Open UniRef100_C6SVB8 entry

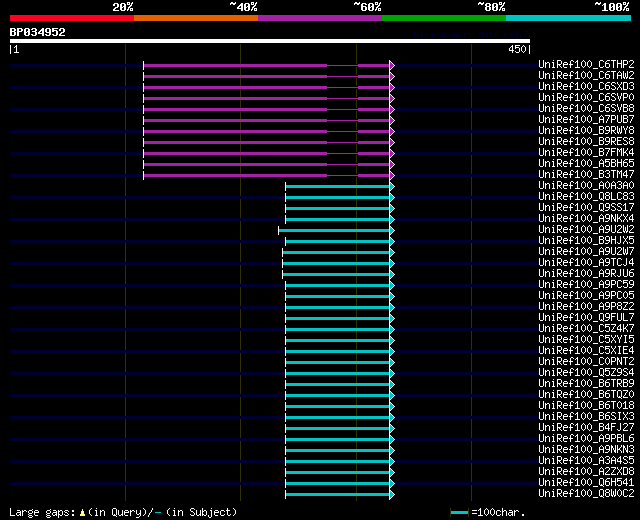586,109
